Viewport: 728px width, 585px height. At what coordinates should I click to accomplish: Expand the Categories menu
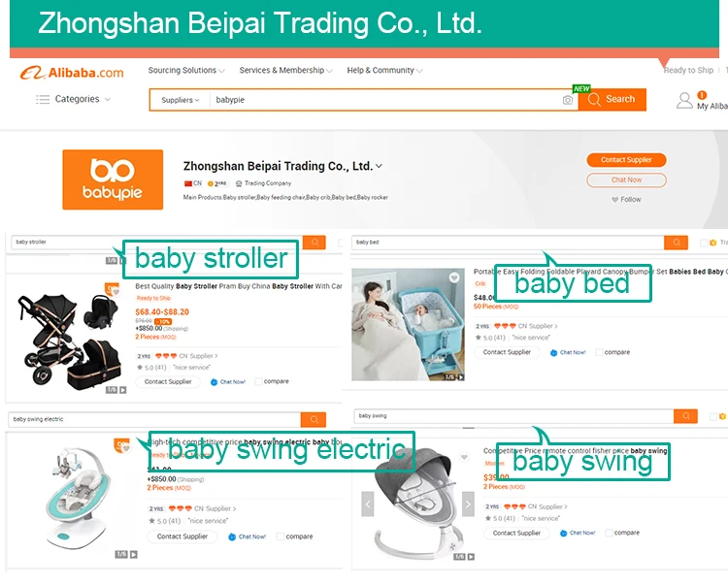point(74,99)
